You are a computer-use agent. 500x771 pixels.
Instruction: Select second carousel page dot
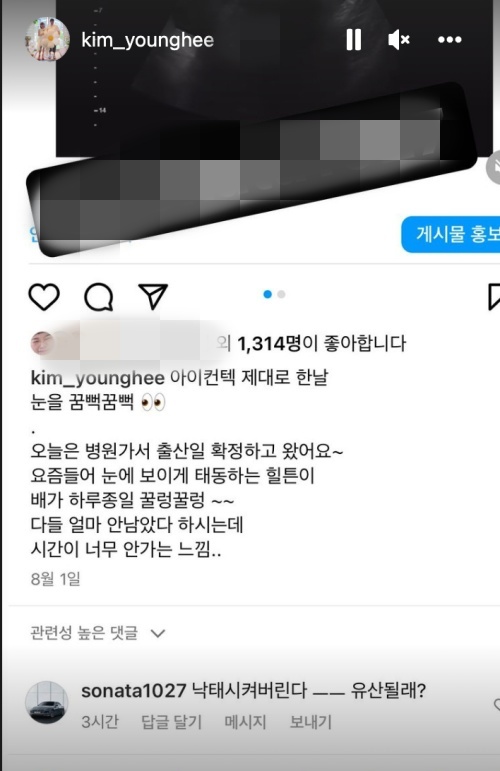281,294
